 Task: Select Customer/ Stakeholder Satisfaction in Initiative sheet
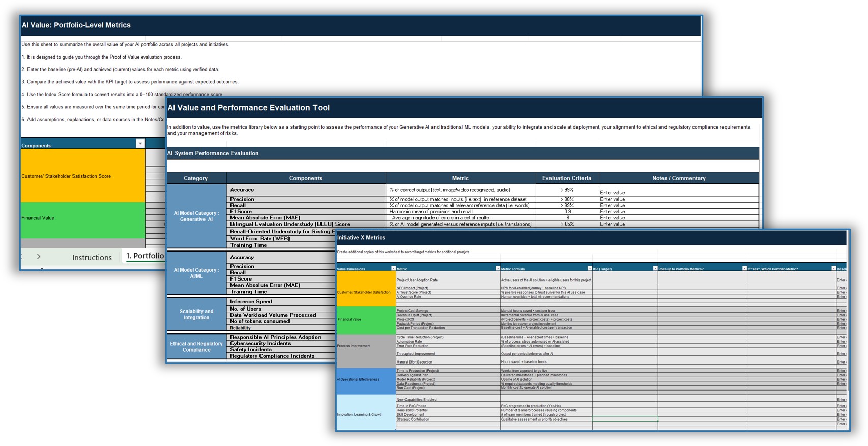[366, 289]
